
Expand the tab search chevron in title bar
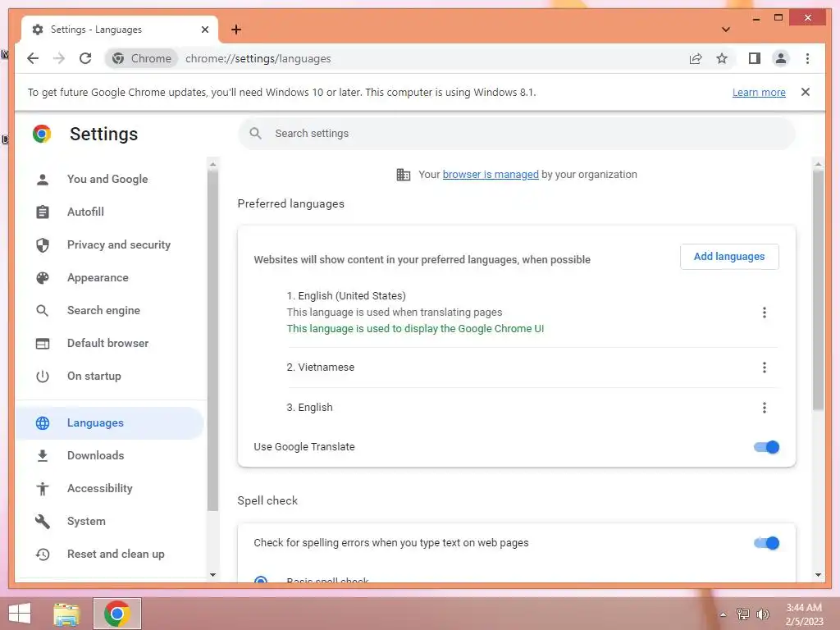pos(726,30)
